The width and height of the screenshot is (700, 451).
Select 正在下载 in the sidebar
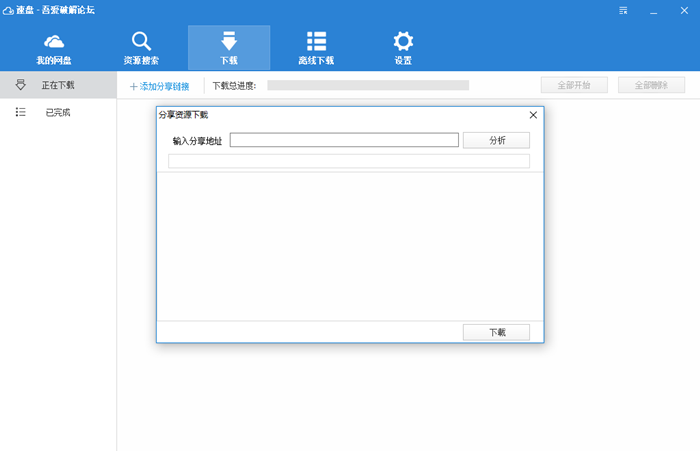pyautogui.click(x=58, y=85)
